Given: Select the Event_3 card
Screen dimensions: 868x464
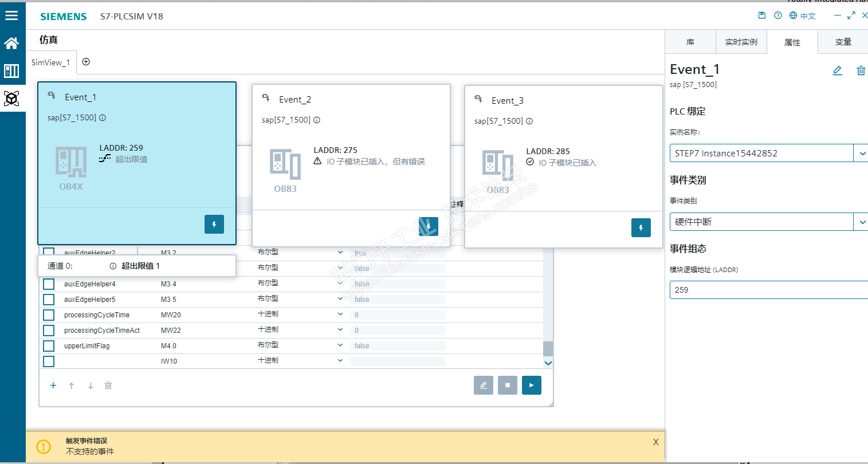Looking at the screenshot, I should (564, 167).
